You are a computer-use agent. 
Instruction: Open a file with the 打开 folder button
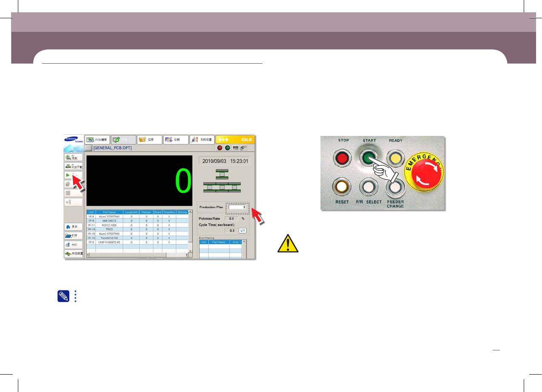coord(73,235)
